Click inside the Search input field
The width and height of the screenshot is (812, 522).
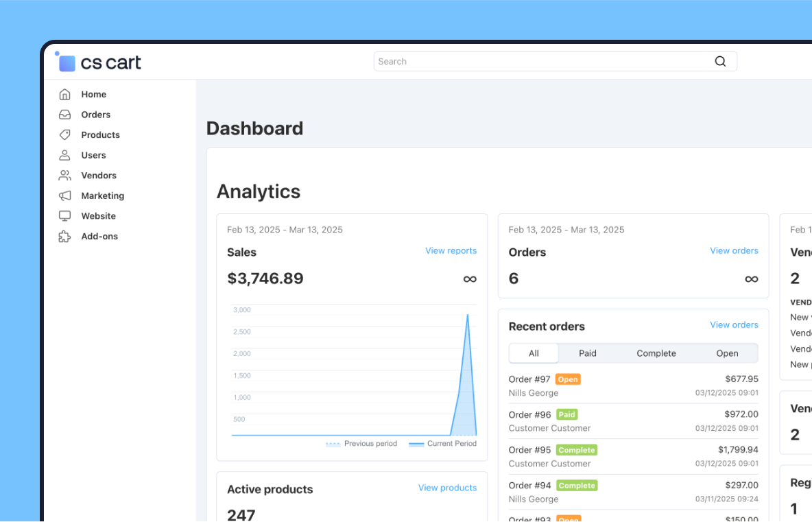coord(535,61)
